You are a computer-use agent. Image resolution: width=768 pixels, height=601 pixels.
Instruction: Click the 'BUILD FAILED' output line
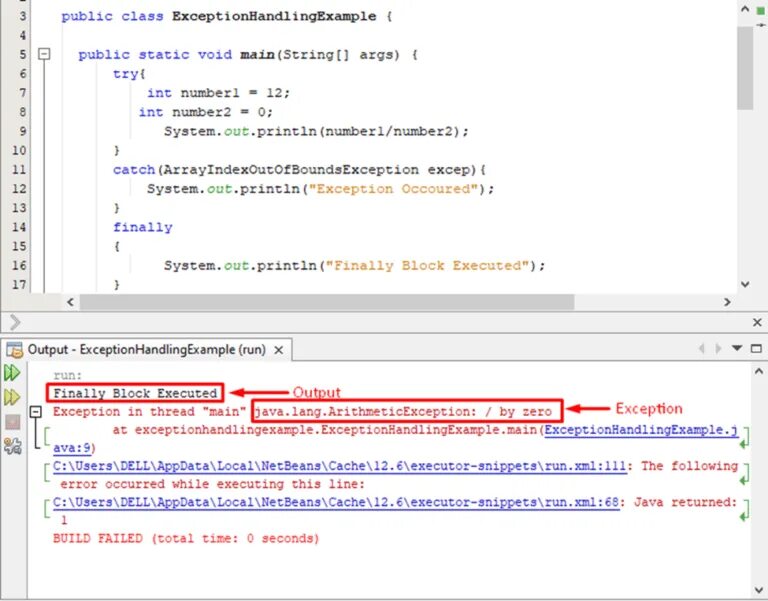[x=186, y=538]
